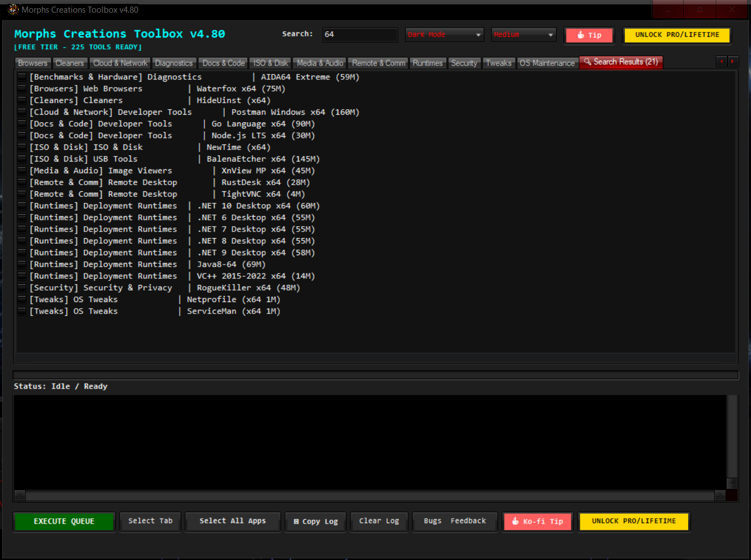Open the Medium size dropdown
Viewport: 751px width, 560px height.
point(523,35)
